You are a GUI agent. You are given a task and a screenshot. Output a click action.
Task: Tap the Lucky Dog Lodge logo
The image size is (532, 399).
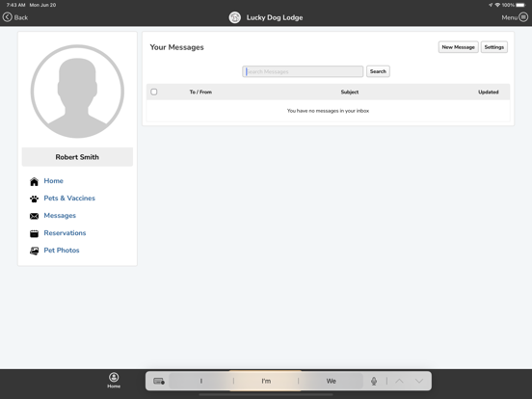[235, 17]
